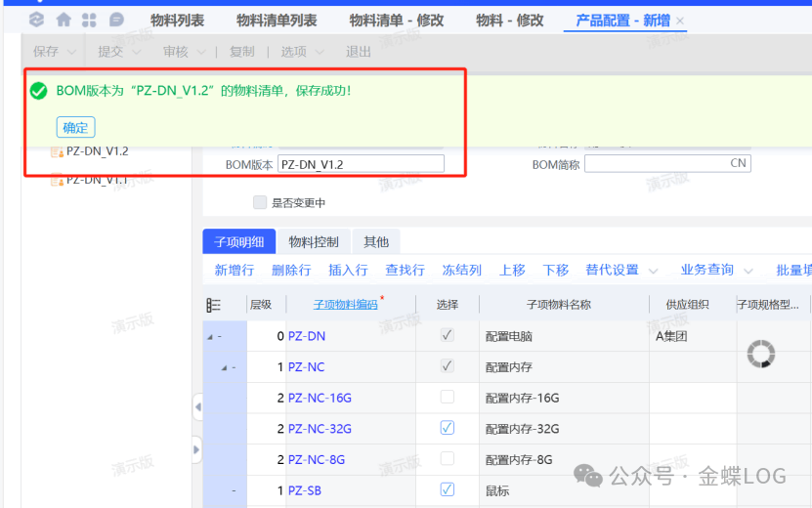Toggle the 是否变更中 checkbox

[260, 202]
